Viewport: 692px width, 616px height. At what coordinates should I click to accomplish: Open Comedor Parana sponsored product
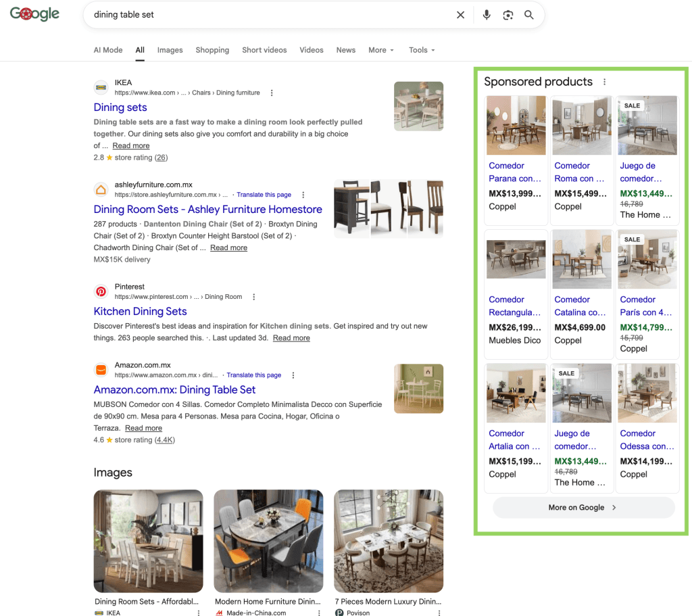[516, 160]
